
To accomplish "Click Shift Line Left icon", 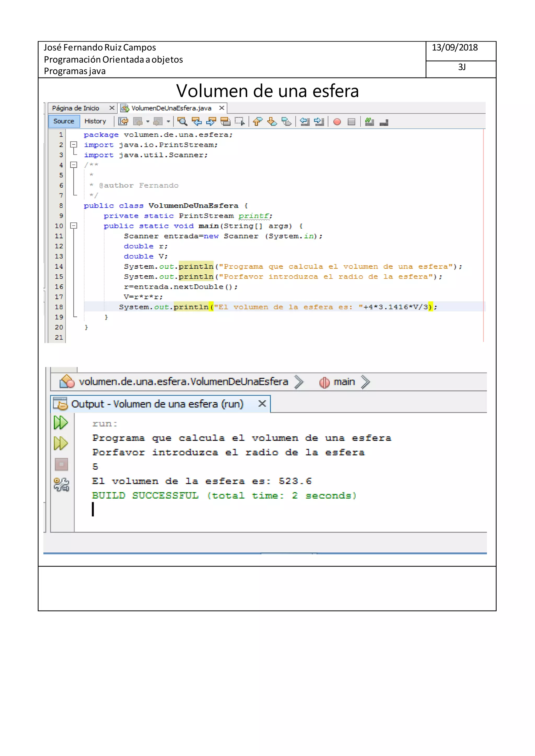I will (305, 121).
